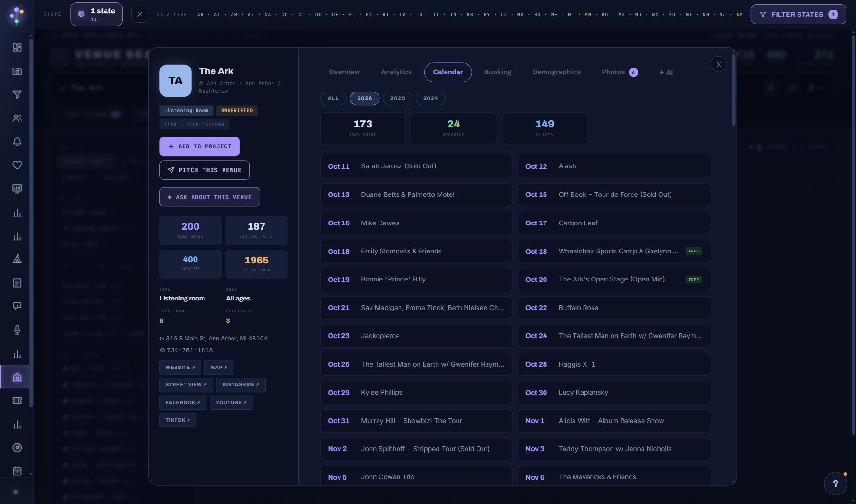Open the AI tab
The height and width of the screenshot is (504, 856).
[x=666, y=72]
